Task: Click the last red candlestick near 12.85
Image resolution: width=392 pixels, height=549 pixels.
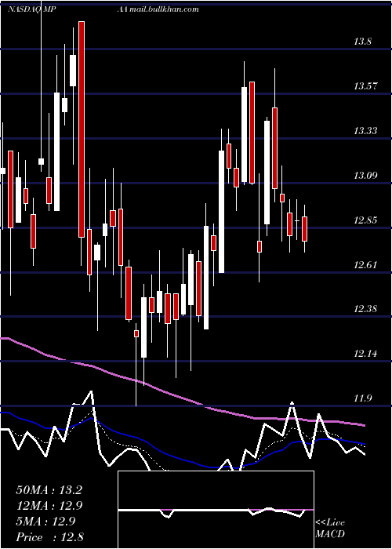Action: [304, 229]
